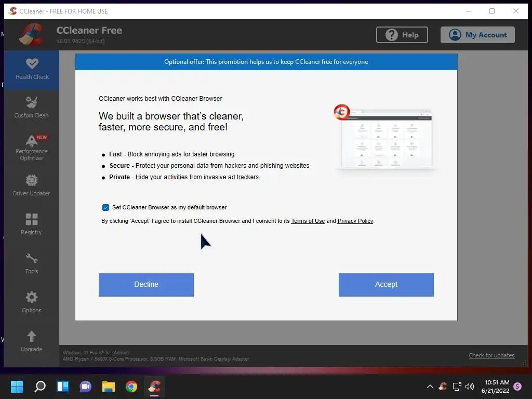Viewport: 532px width, 399px height.
Task: Click the CCleaner Browser logo badge
Action: (x=342, y=112)
